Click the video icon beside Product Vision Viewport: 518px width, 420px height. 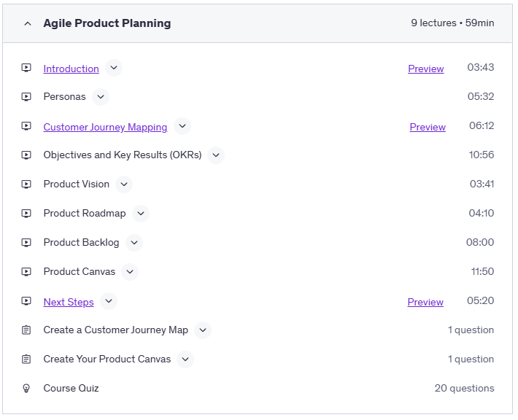click(27, 184)
